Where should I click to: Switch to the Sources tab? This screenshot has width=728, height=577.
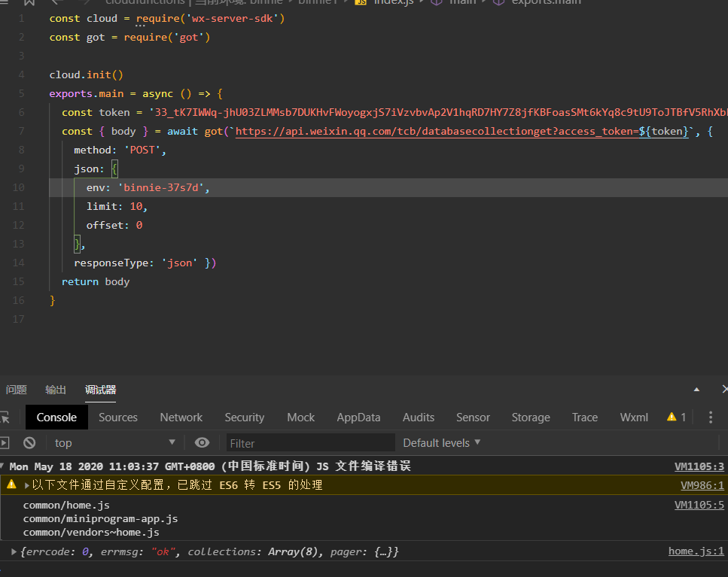tap(118, 417)
